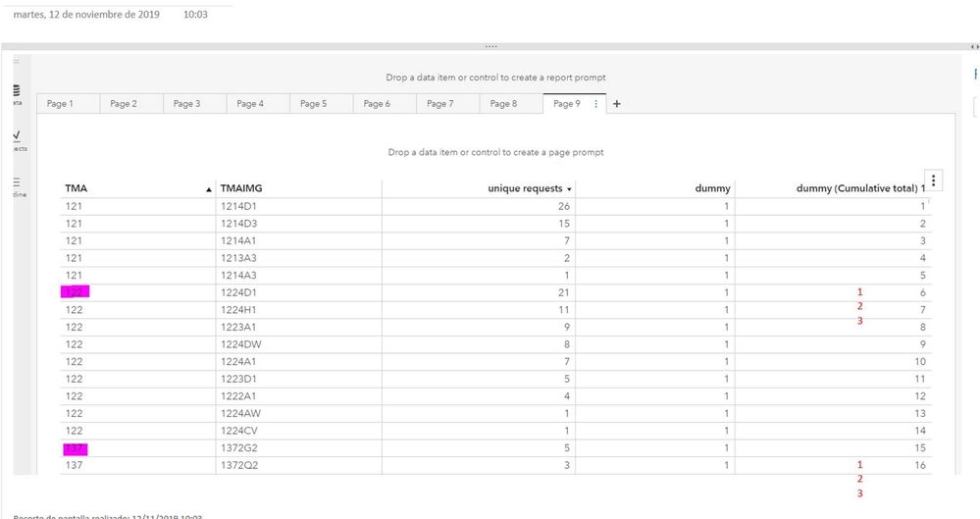Select the cell 1214D3
This screenshot has height=519, width=980.
238,224
